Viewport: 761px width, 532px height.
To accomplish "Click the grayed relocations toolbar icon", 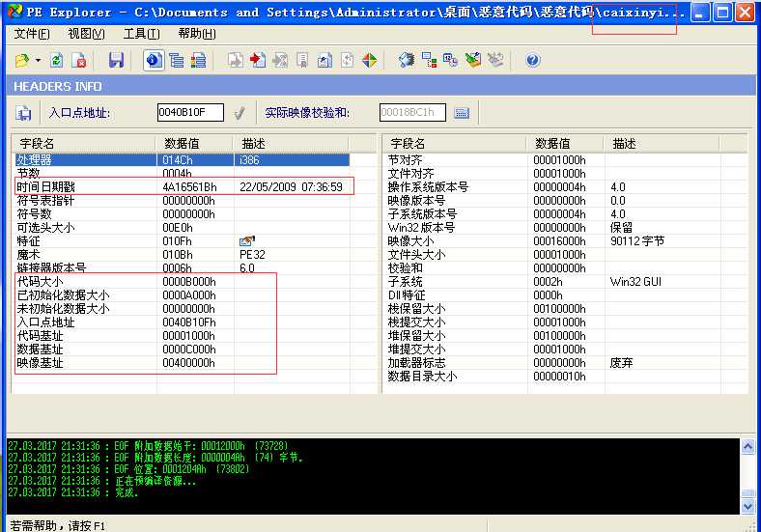I will [x=280, y=60].
